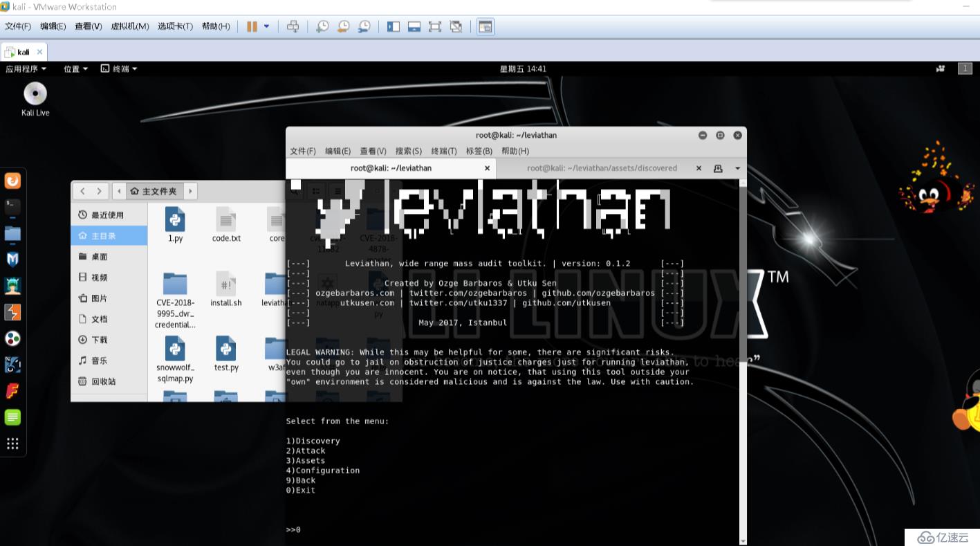This screenshot has height=546, width=980.
Task: Launch Firefox from the dock
Action: pyautogui.click(x=12, y=181)
